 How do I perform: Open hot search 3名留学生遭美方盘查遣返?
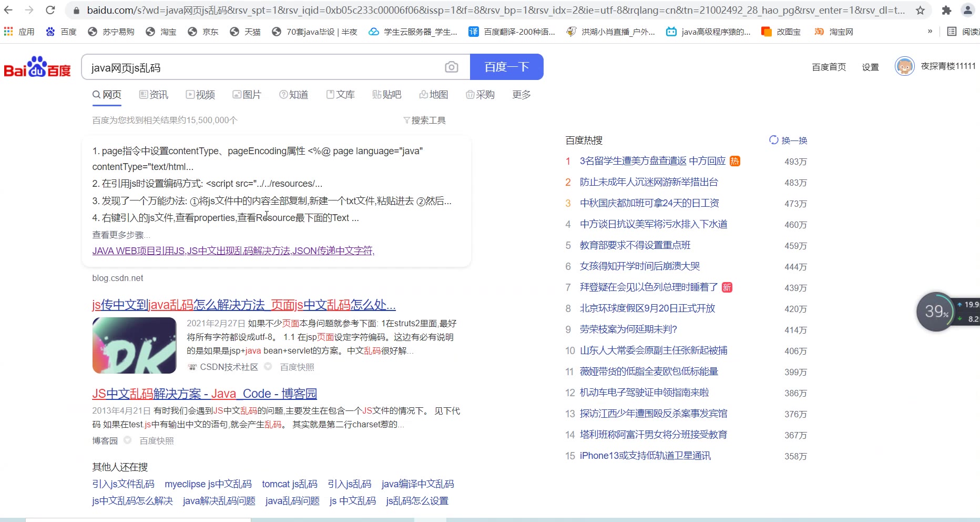point(652,161)
